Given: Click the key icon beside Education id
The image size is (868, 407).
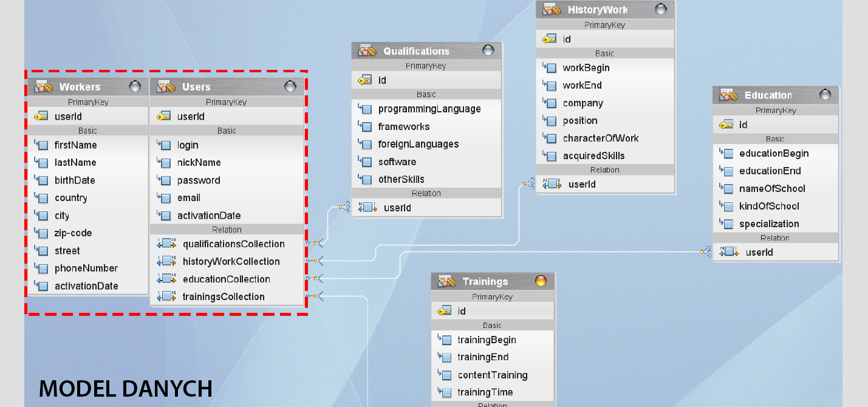Looking at the screenshot, I should 726,125.
